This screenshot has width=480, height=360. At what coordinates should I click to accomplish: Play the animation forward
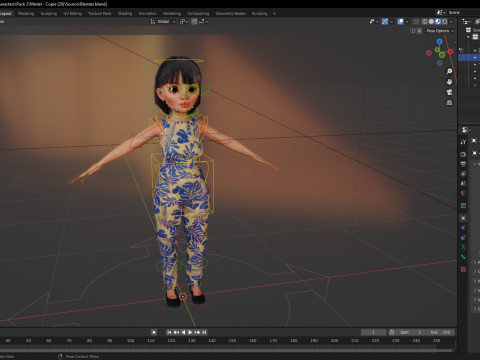[x=190, y=332]
